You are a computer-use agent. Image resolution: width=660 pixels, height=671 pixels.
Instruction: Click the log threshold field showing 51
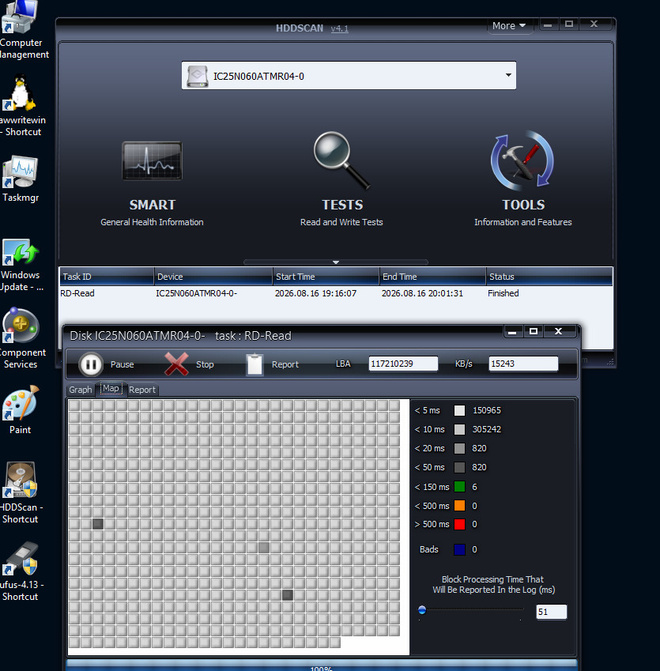pyautogui.click(x=551, y=612)
